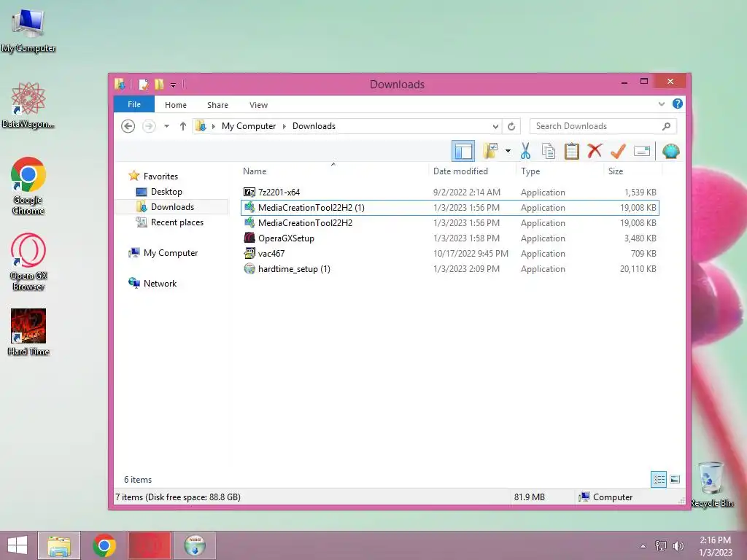Screen dimensions: 747x560
Task: Click the orange checkmark Properties icon
Action: [618, 152]
